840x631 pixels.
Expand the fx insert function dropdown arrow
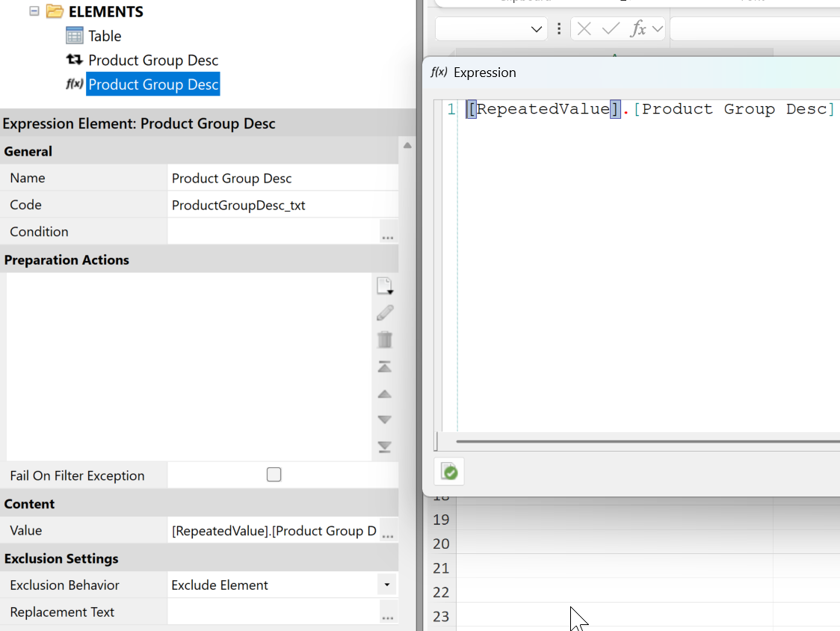click(x=658, y=29)
